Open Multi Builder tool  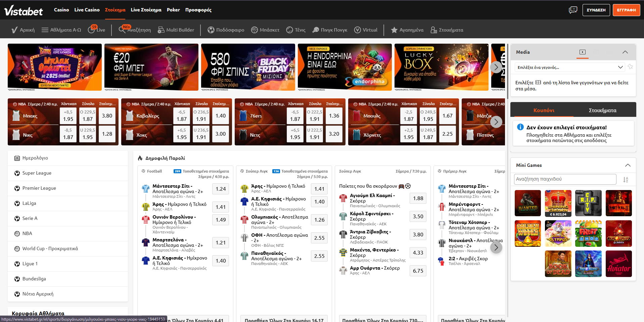pyautogui.click(x=176, y=30)
